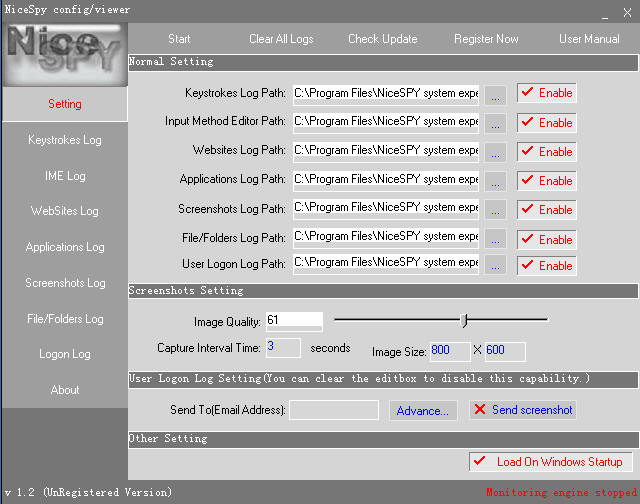
Task: Open the Keystrokes Log tab
Action: click(x=65, y=140)
